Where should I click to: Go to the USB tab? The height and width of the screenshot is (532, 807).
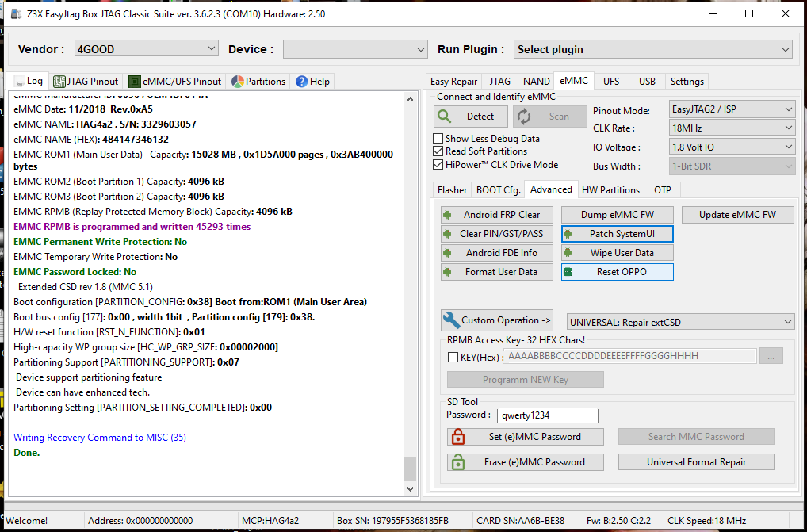point(647,82)
